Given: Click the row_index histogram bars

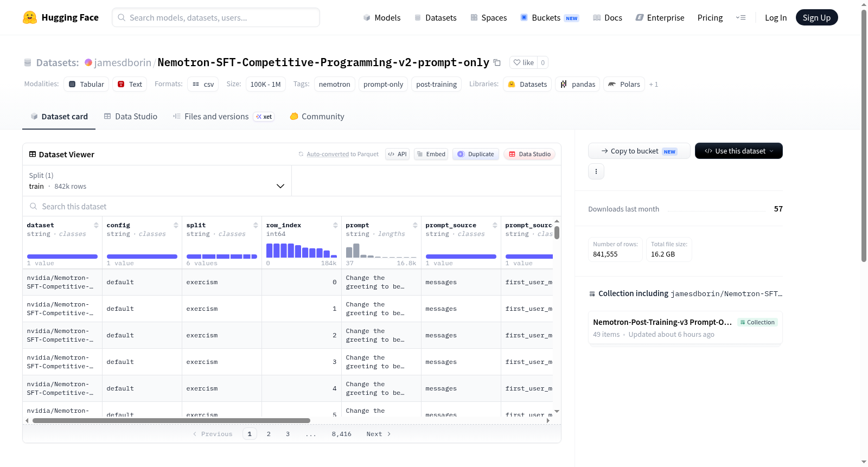Looking at the screenshot, I should click(301, 250).
